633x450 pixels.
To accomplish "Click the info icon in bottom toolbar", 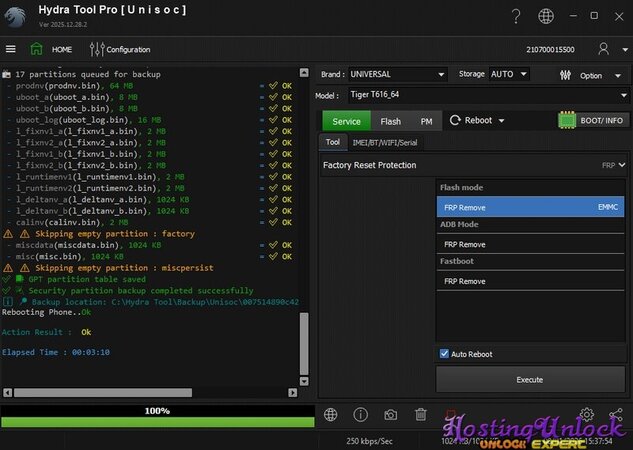I will point(360,414).
